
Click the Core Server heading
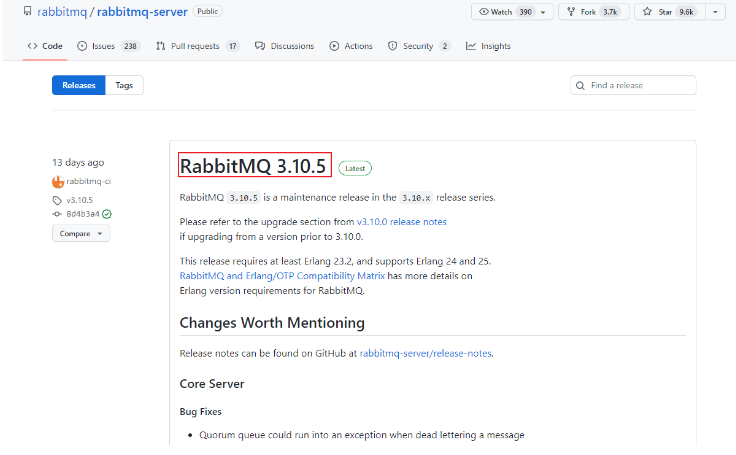click(212, 384)
